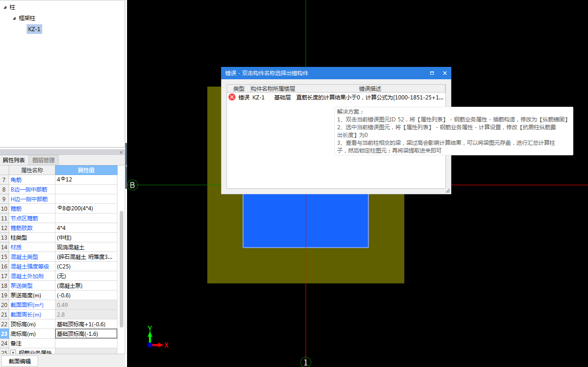The height and width of the screenshot is (367, 588).
Task: Collapse the 柱 tree node arrow
Action: [5, 7]
